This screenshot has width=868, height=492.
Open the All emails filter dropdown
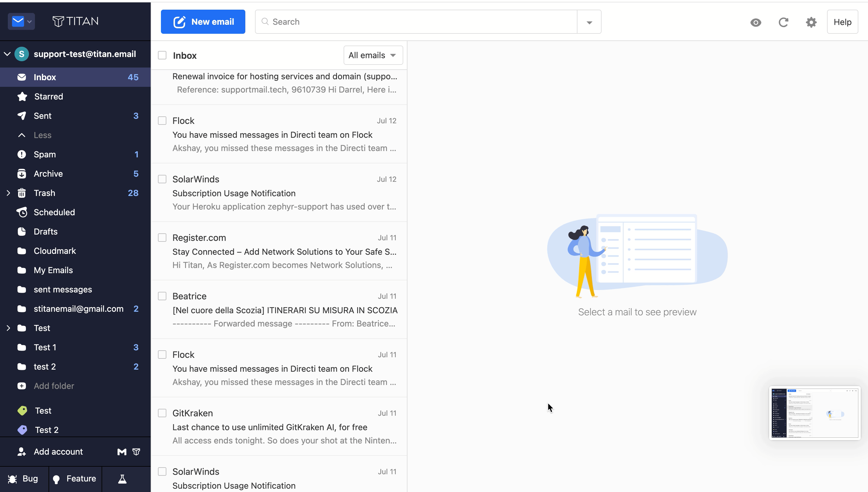(x=373, y=55)
